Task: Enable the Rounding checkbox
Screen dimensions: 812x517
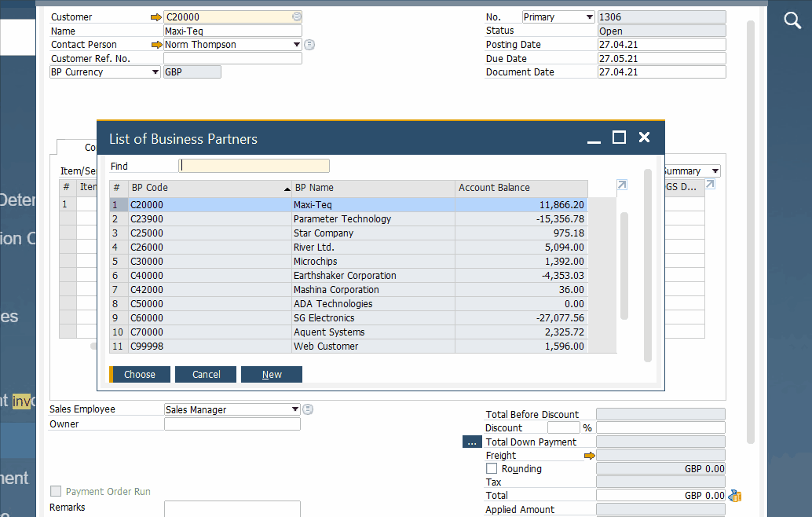Action: pos(491,468)
